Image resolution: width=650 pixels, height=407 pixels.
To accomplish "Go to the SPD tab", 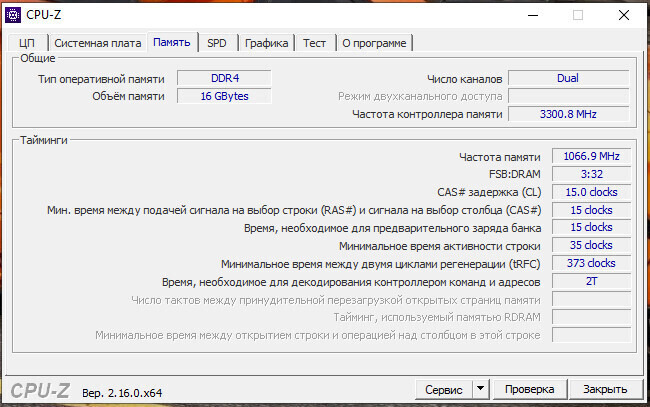I will tap(216, 43).
